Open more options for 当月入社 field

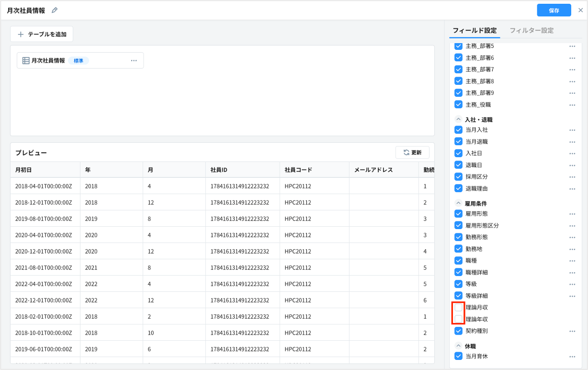point(572,130)
